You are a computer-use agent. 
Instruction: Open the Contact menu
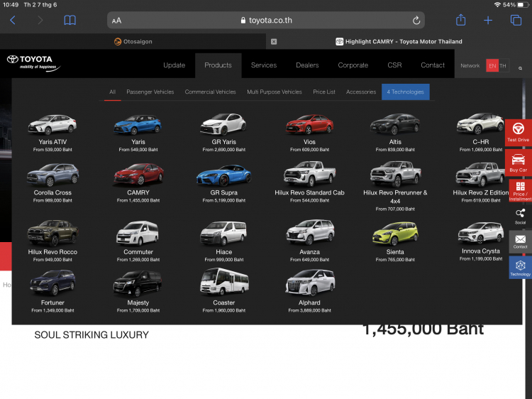point(433,65)
